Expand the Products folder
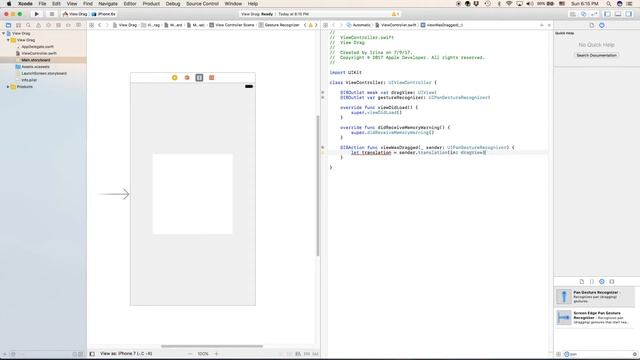 point(8,87)
